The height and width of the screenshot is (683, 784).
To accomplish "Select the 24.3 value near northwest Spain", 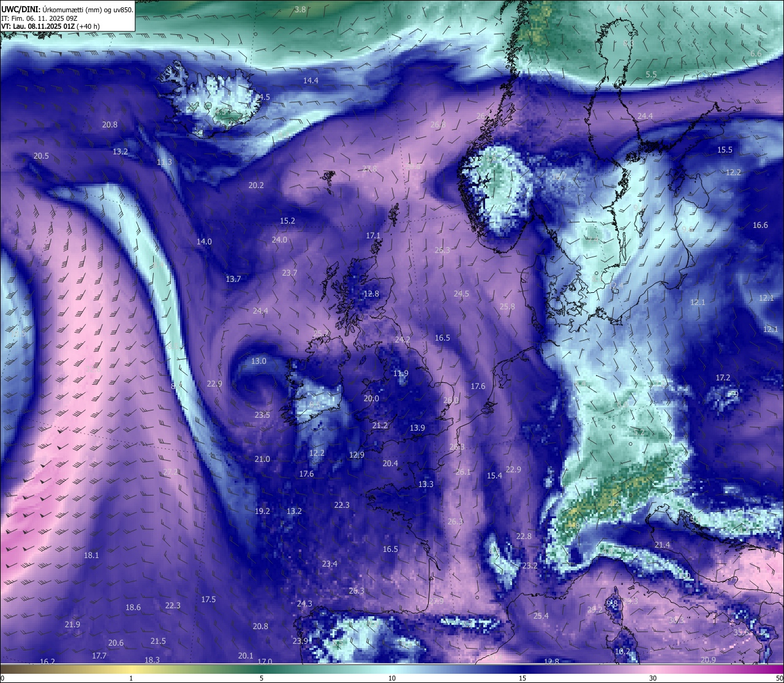I will pos(304,604).
